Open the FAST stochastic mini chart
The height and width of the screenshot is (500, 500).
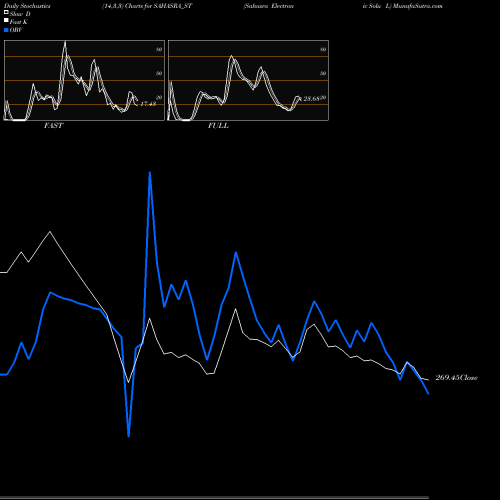(84, 80)
